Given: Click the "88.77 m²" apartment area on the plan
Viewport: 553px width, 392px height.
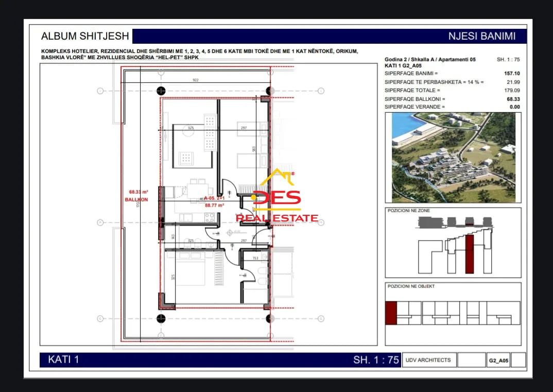Looking at the screenshot, I should pyautogui.click(x=214, y=205).
